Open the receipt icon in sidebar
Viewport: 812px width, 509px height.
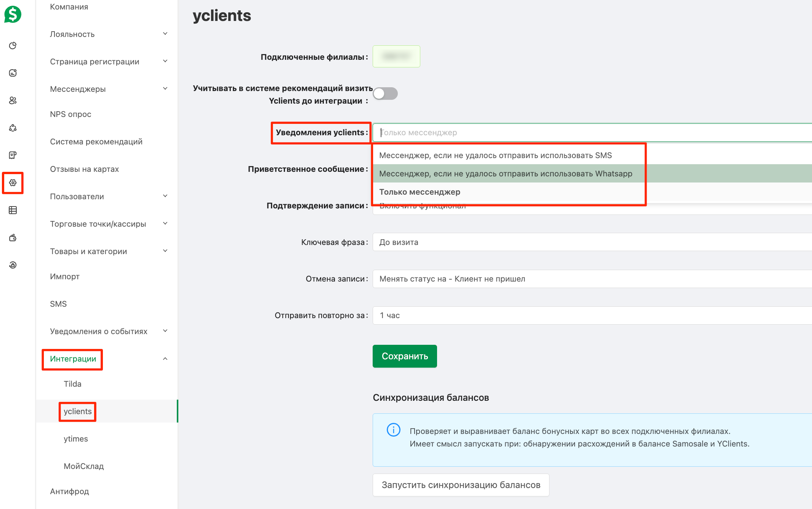(13, 155)
